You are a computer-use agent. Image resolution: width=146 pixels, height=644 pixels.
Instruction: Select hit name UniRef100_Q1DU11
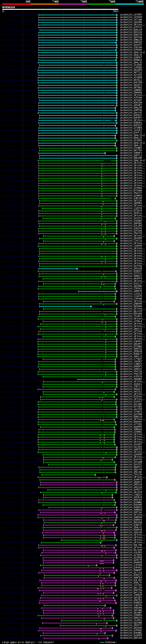pyautogui.click(x=131, y=384)
